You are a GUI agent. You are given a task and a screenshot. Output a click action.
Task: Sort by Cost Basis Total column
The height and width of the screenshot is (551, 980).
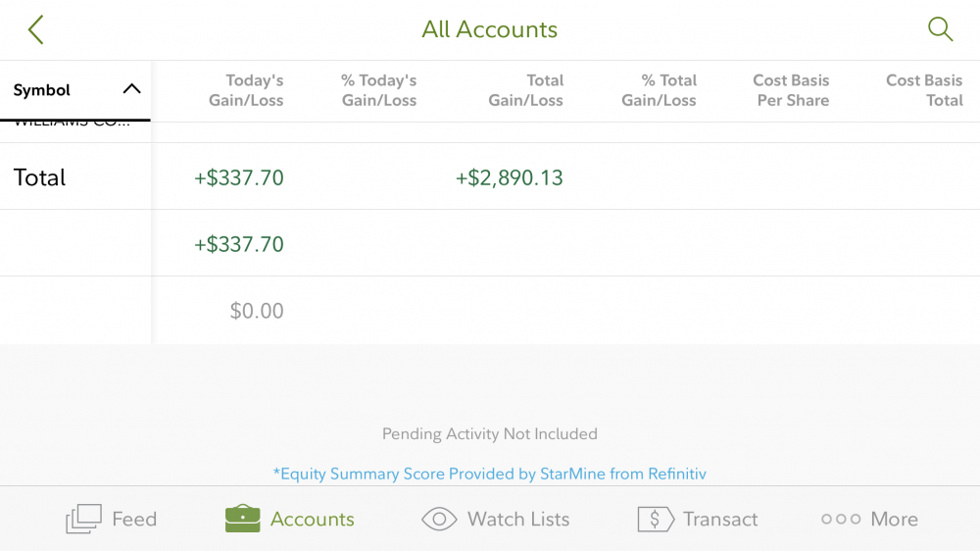[924, 90]
